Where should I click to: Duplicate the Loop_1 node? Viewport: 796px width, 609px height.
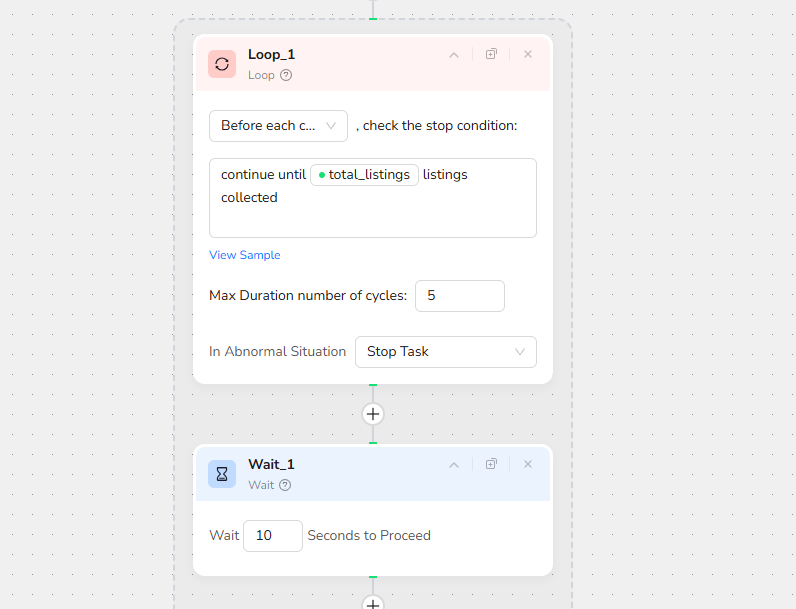click(x=491, y=55)
